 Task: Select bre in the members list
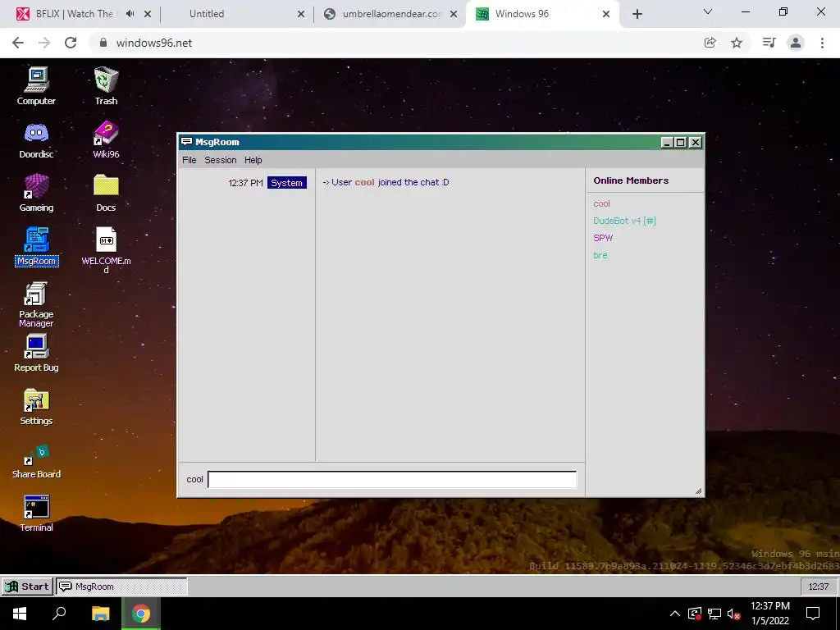(600, 255)
